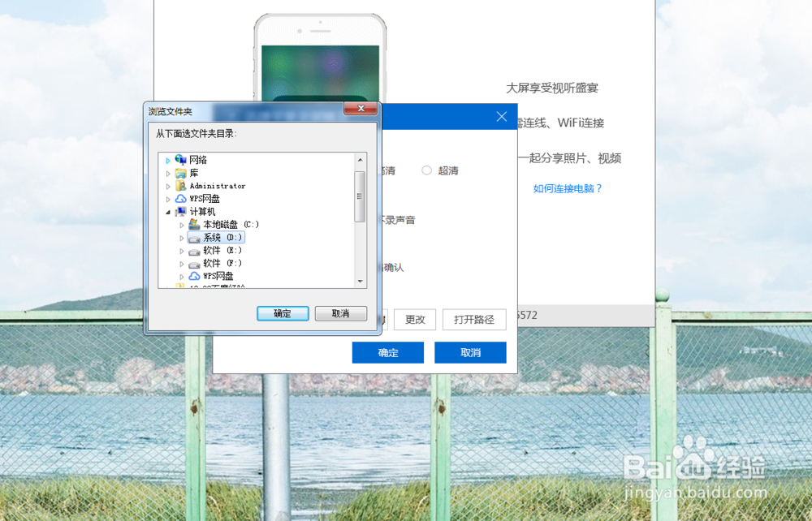812x521 pixels.
Task: Expand the 系统 (D:) node
Action: [x=182, y=238]
